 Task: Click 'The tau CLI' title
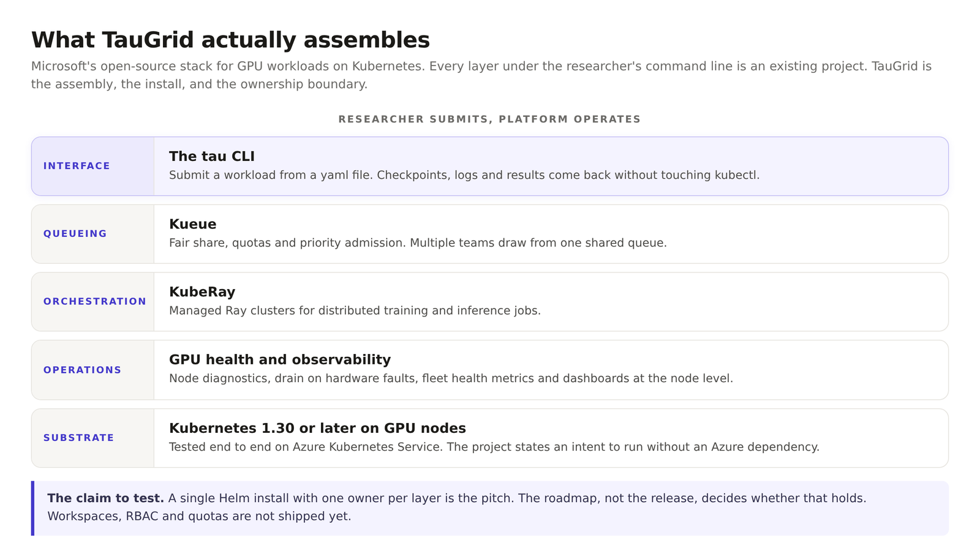pos(212,156)
